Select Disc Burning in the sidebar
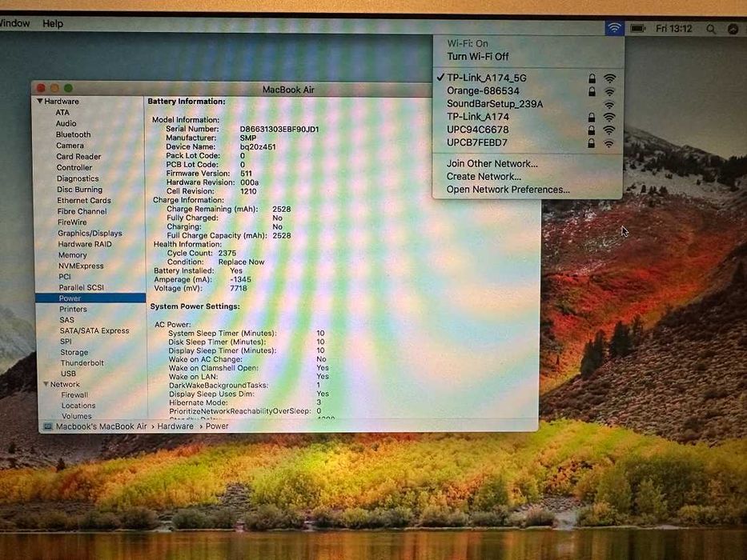The image size is (747, 560). [x=79, y=189]
